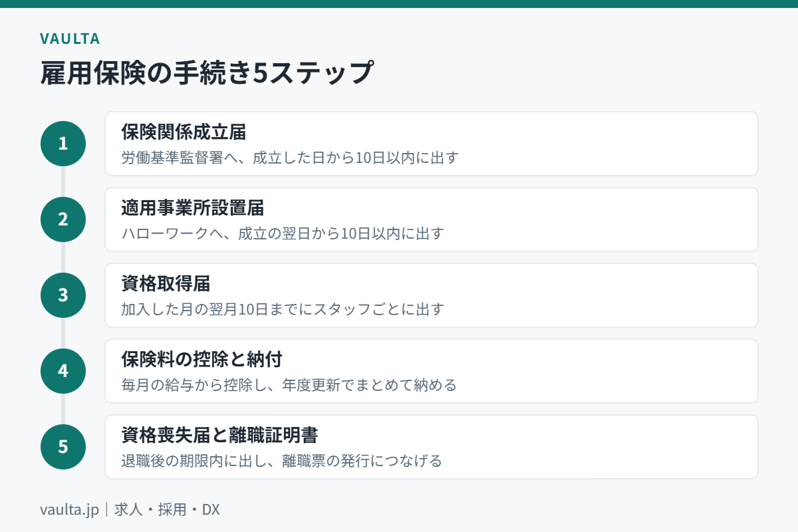Click the step 4 number circle
The height and width of the screenshot is (532, 798).
point(63,371)
